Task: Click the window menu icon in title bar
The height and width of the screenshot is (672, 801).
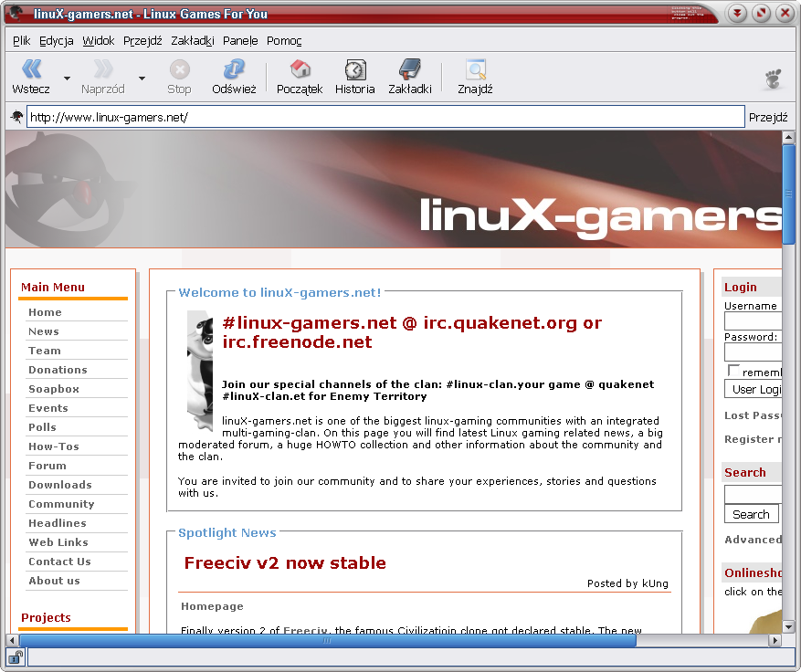Action: (16, 14)
